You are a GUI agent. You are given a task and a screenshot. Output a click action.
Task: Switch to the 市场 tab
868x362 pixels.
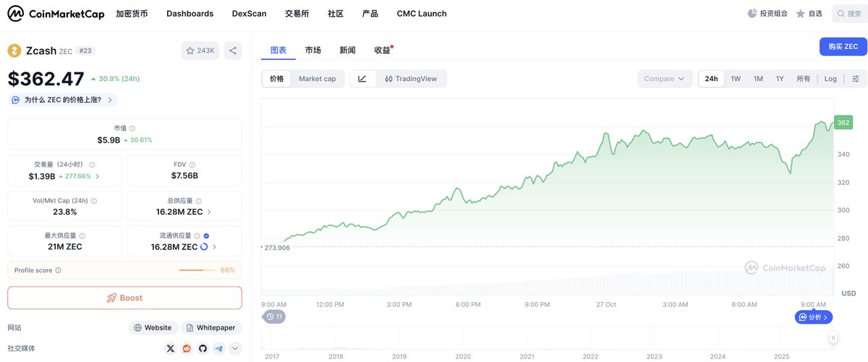pos(313,50)
